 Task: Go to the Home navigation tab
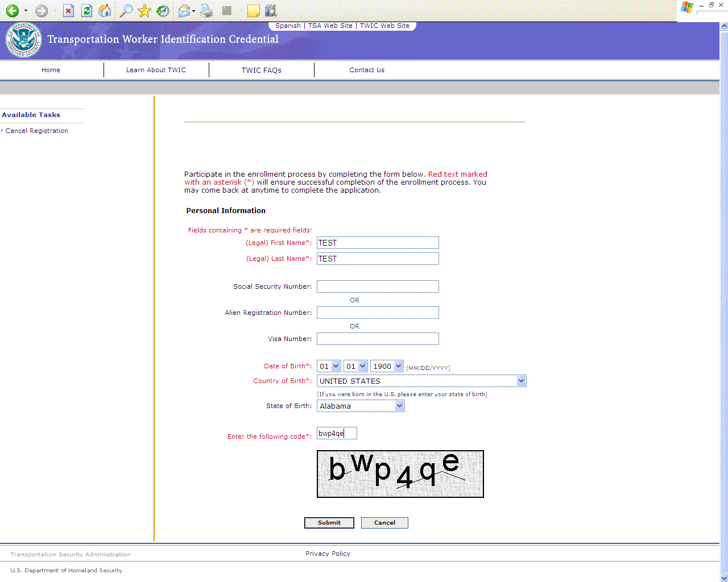coord(51,70)
